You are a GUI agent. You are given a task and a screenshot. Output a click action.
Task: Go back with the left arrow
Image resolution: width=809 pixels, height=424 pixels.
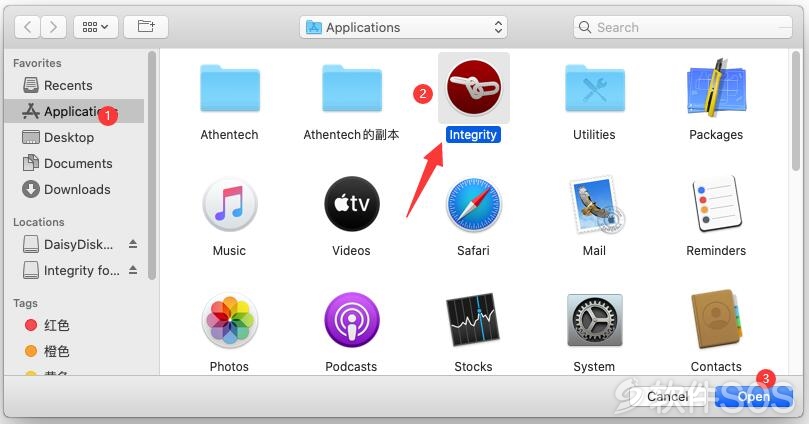[28, 27]
